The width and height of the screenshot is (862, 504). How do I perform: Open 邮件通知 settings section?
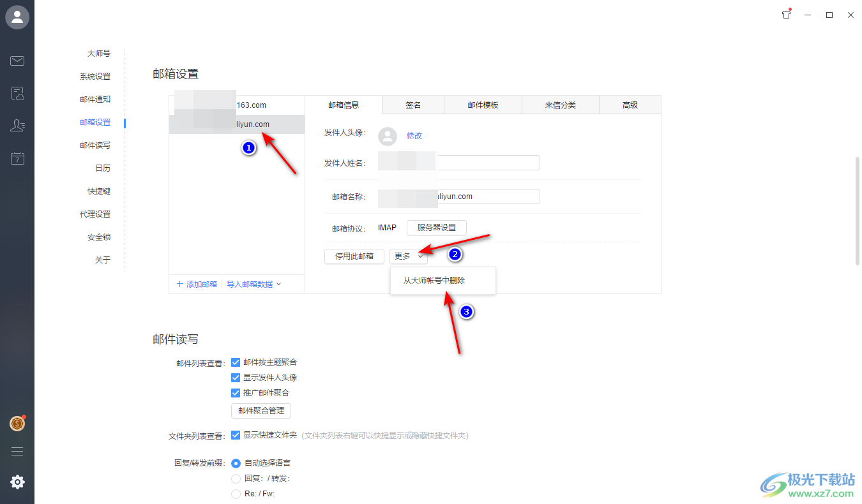point(95,100)
